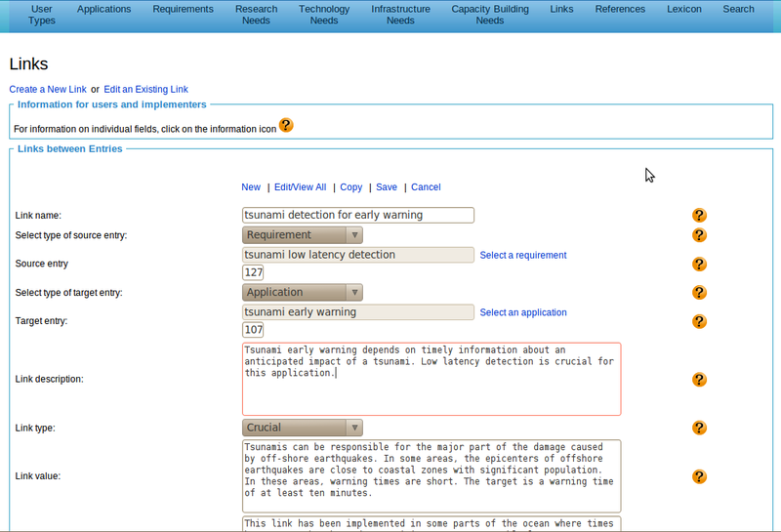Viewport: 781px width, 532px height.
Task: Show help for the Target entry field
Action: click(x=699, y=321)
